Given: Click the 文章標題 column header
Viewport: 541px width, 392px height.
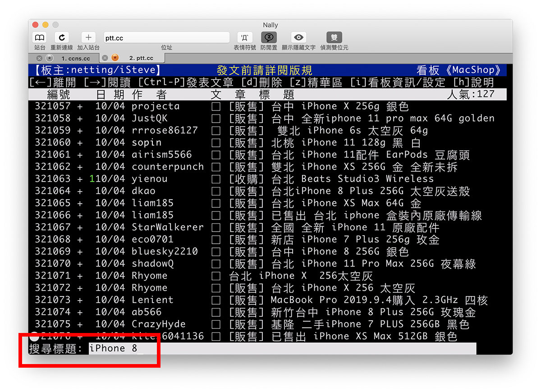Looking at the screenshot, I should click(x=252, y=95).
